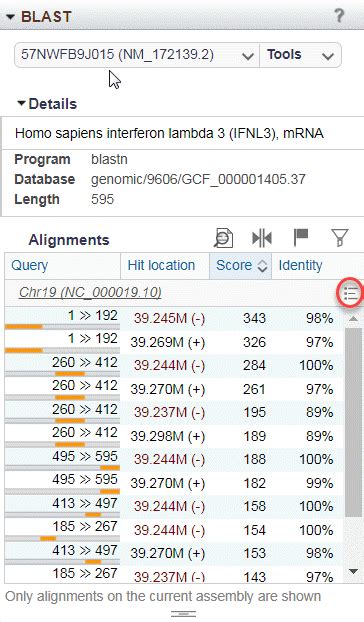Select the alignment with score 158
The height and width of the screenshot is (622, 364).
point(174,507)
